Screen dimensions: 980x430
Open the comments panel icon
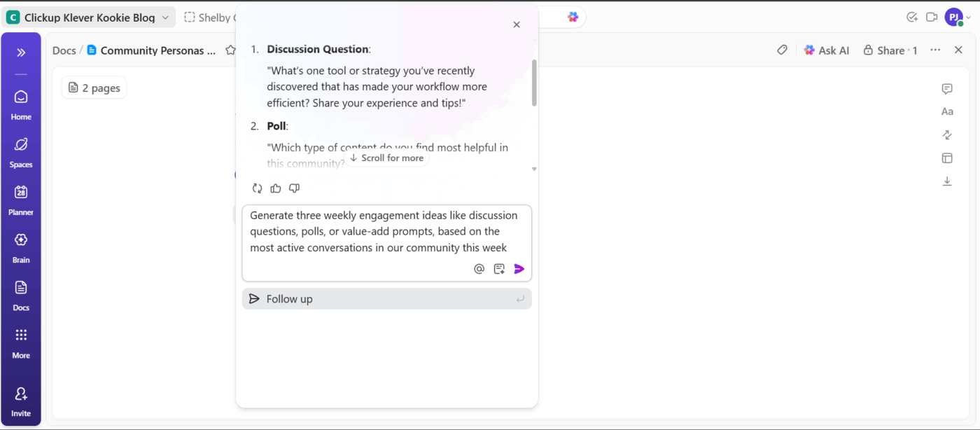pos(946,88)
